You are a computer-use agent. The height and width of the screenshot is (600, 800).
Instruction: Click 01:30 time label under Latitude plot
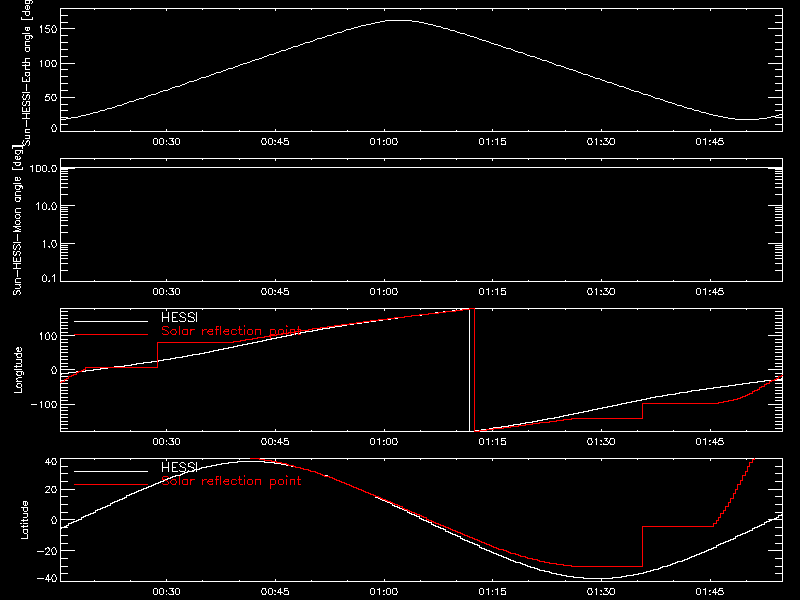point(601,591)
